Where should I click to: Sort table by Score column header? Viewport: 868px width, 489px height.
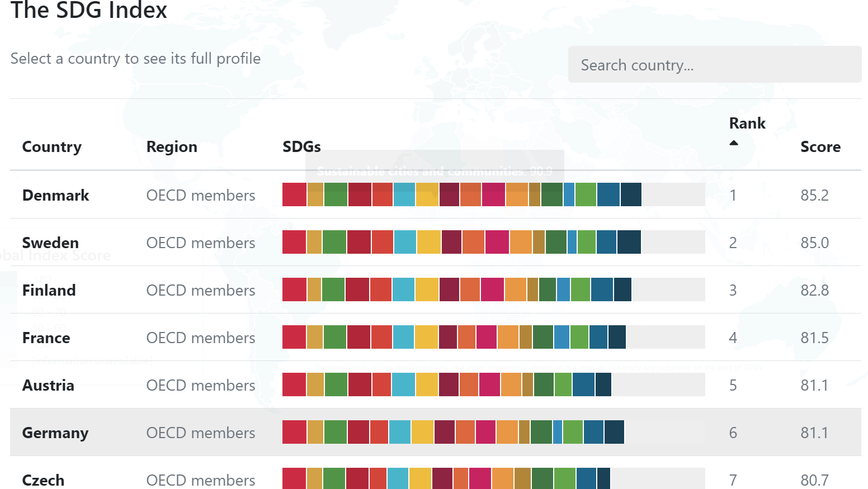point(820,146)
